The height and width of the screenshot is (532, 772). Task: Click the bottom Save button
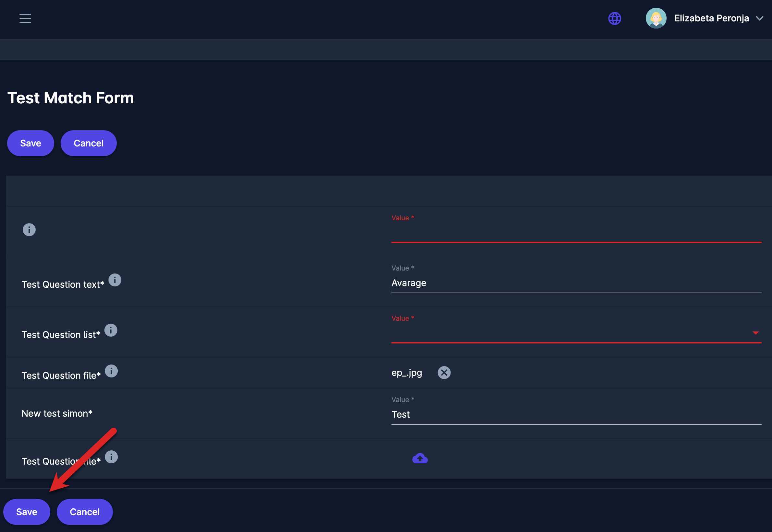[x=27, y=512]
